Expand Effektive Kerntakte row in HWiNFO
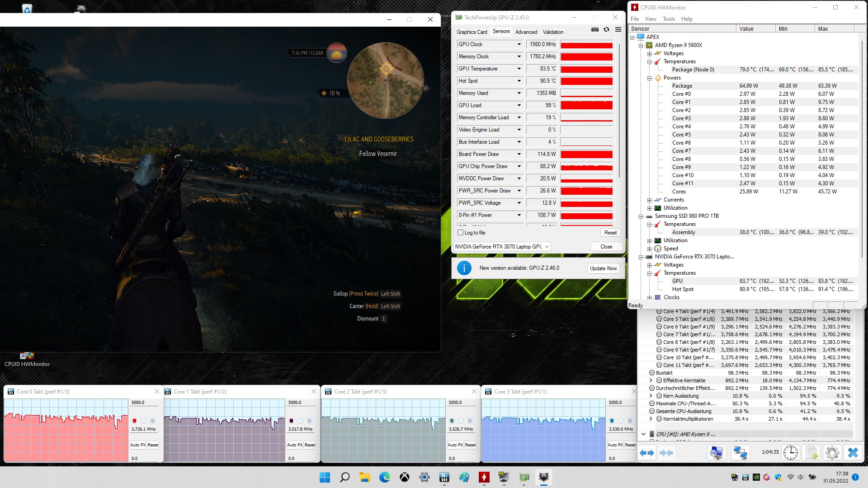Viewport: 868px width, 488px height. (651, 380)
